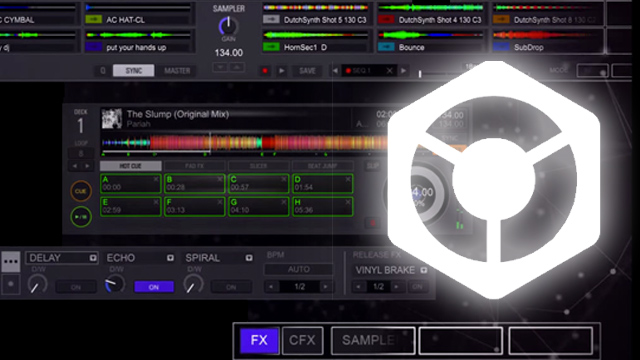This screenshot has width=640, height=360.
Task: Decrease Release FX beat with the left arrow
Action: click(x=358, y=287)
